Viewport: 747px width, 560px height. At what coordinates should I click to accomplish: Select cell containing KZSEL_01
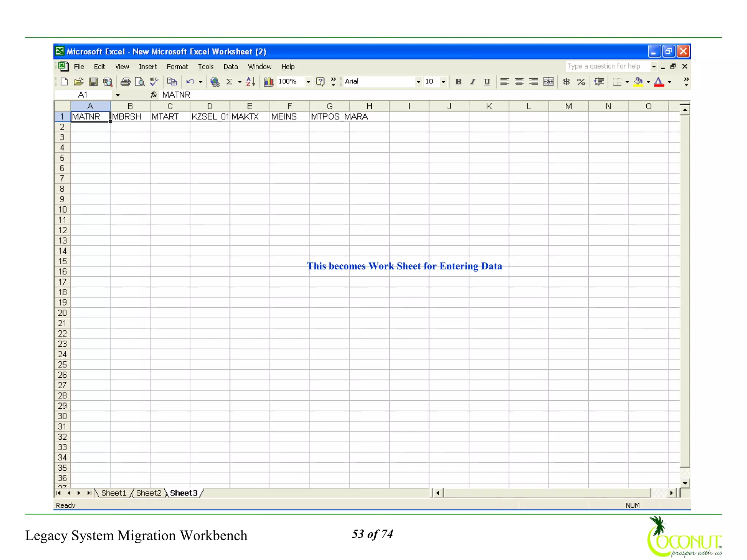(210, 117)
